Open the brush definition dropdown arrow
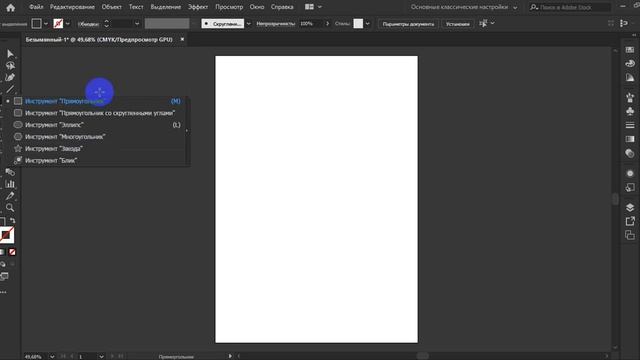Screen dimensions: 640x360 249,24
